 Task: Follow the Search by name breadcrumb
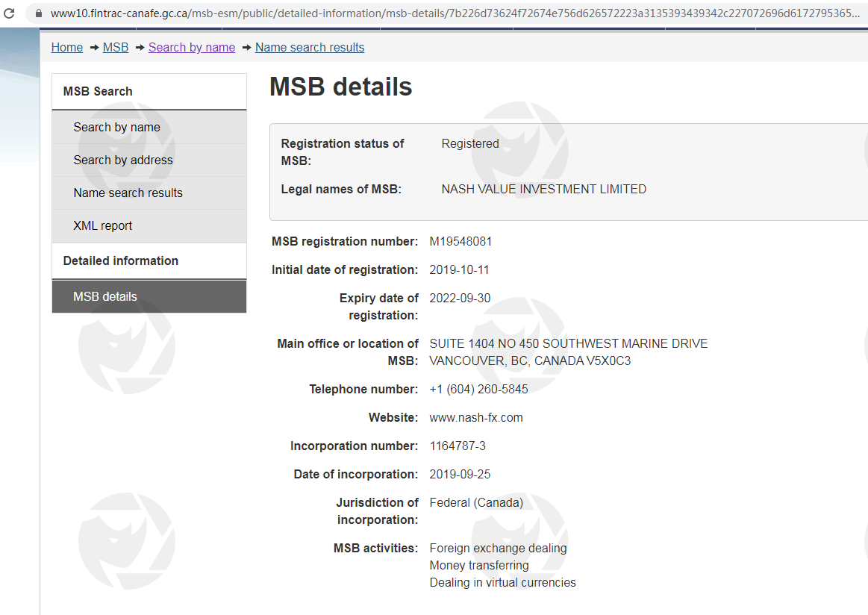pos(192,47)
